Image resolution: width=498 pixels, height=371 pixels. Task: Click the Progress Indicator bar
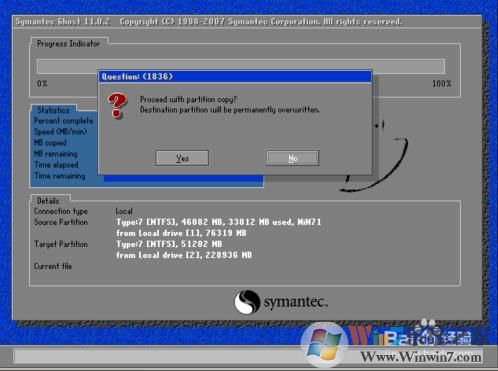pyautogui.click(x=241, y=66)
